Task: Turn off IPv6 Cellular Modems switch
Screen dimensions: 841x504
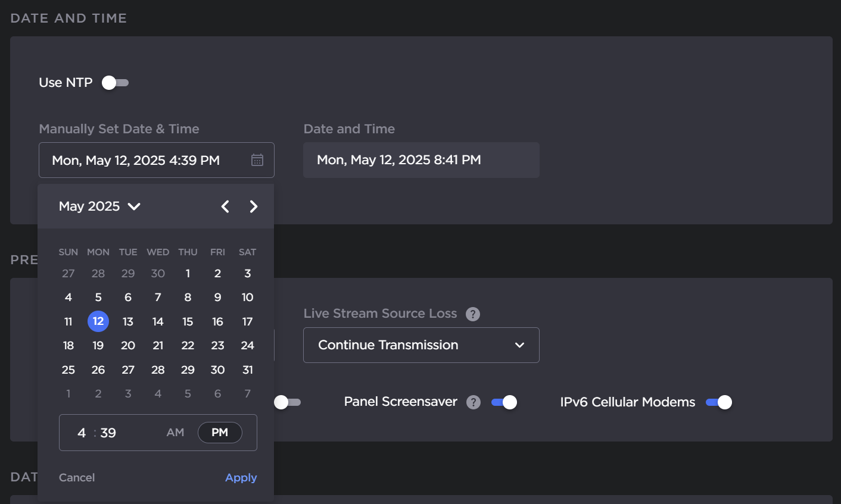Action: point(719,402)
